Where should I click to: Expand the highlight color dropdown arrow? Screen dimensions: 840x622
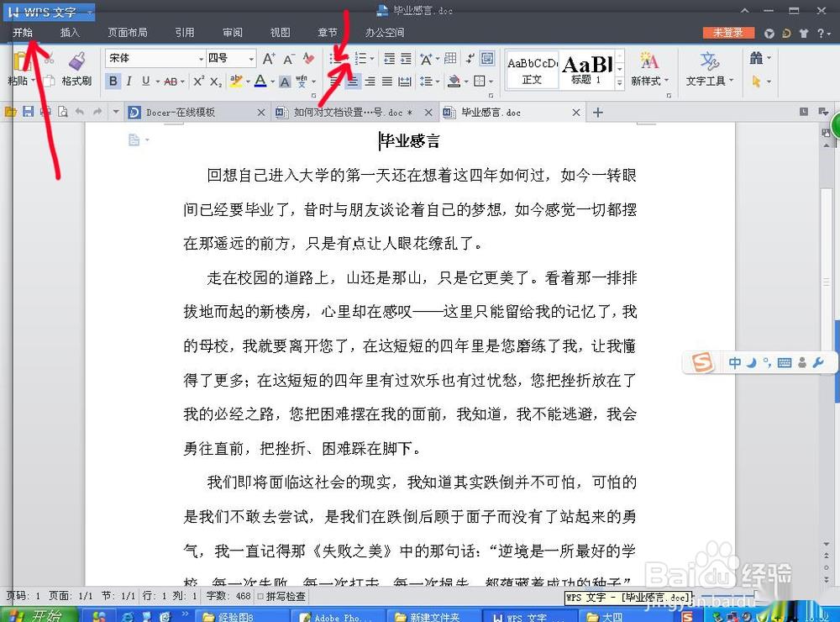point(248,82)
